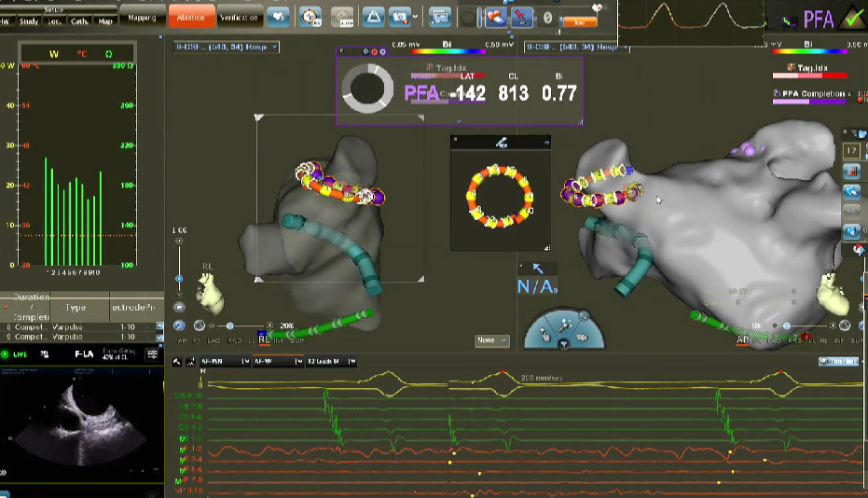The image size is (868, 498).
Task: Click the mesh cone geometry toolbar icon
Action: (x=373, y=16)
